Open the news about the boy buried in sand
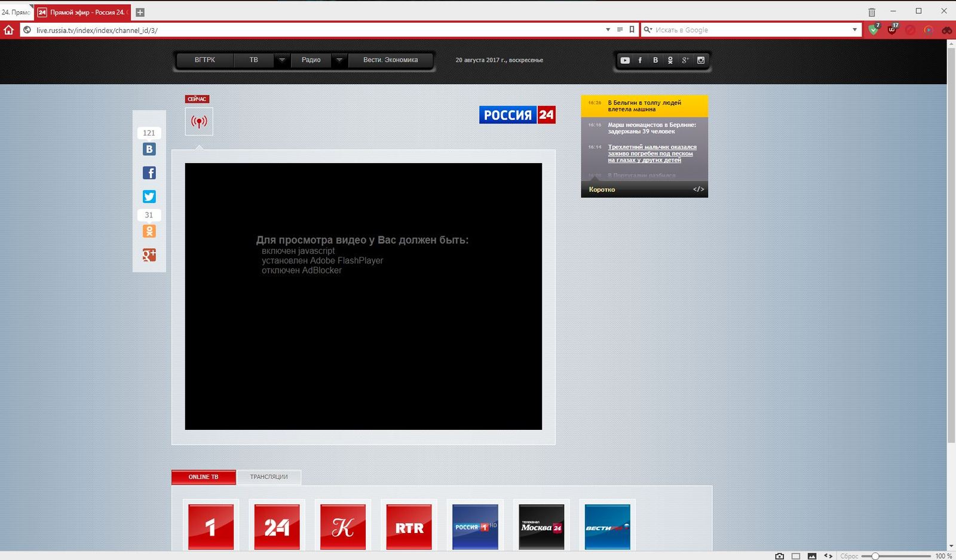Screen dimensions: 956x560 pos(652,153)
